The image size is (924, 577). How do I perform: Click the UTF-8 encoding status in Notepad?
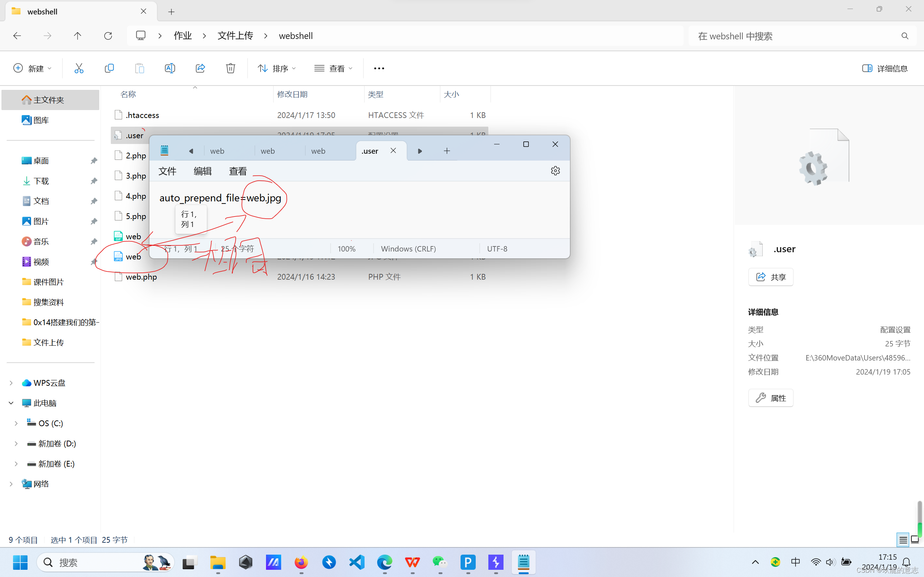coord(497,249)
